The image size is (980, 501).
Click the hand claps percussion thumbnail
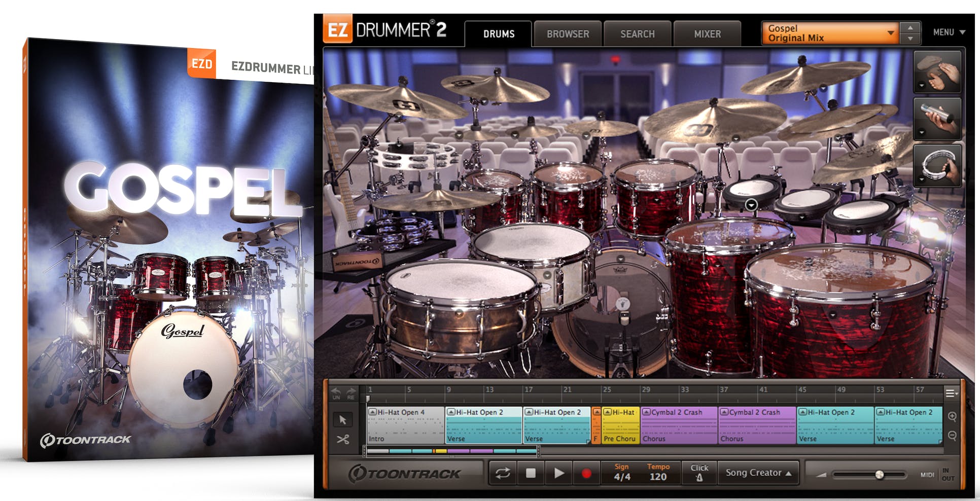937,71
